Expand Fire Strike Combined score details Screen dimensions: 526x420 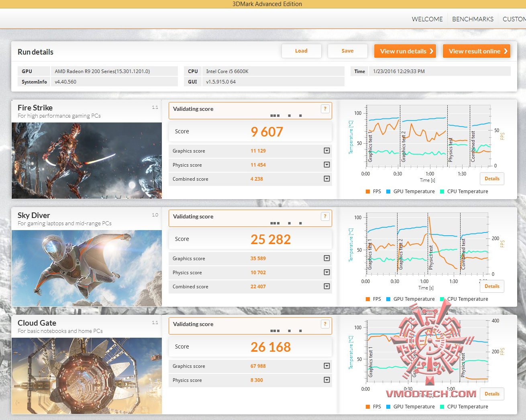(327, 179)
